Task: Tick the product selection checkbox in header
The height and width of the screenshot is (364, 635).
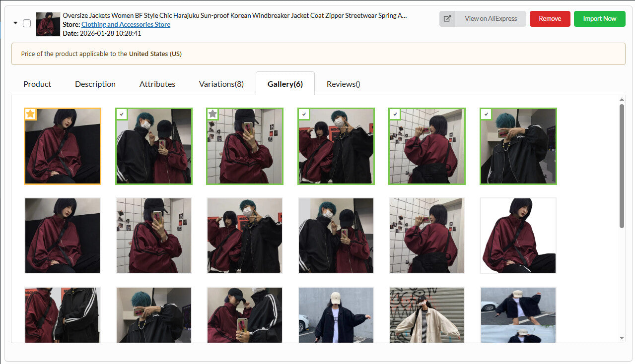Action: (27, 23)
